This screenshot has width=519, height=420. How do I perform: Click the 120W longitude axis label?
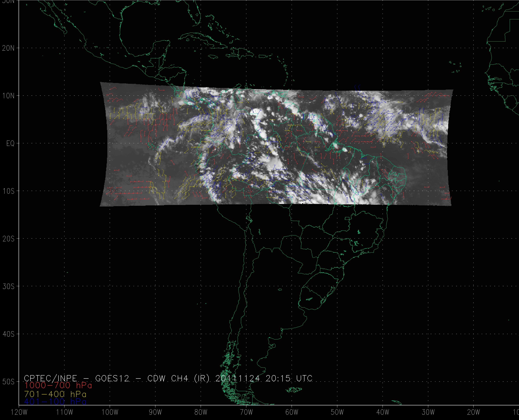coord(19,412)
